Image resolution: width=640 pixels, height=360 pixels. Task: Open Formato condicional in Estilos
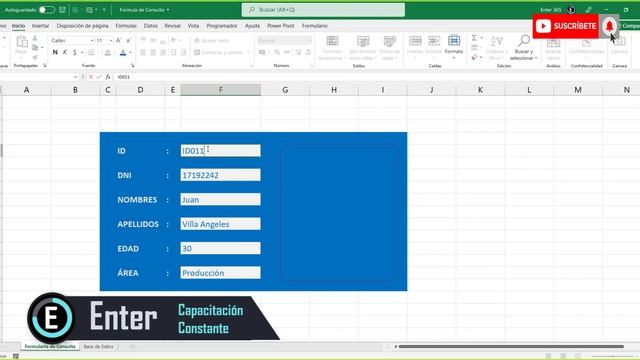(332, 48)
